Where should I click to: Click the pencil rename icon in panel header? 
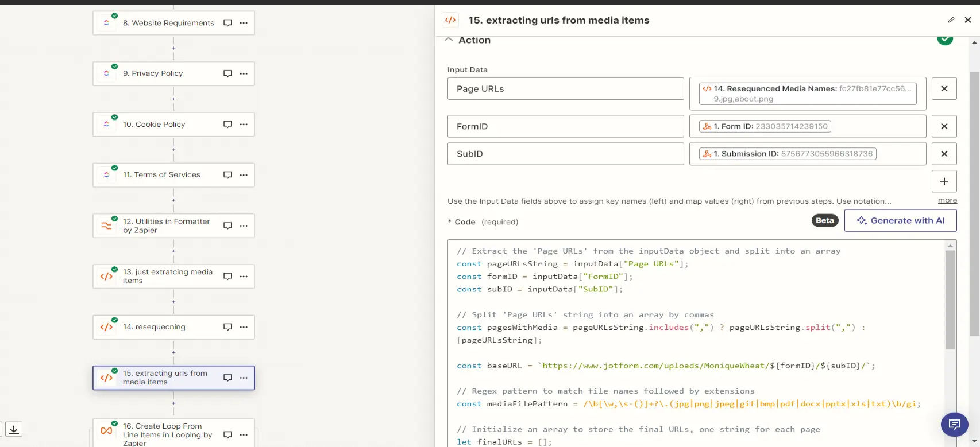[951, 20]
